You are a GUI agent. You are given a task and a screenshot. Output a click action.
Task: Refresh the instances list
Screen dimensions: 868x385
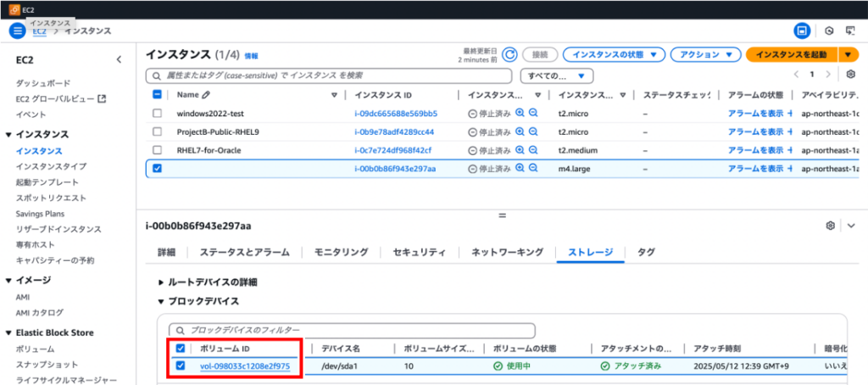click(x=509, y=55)
